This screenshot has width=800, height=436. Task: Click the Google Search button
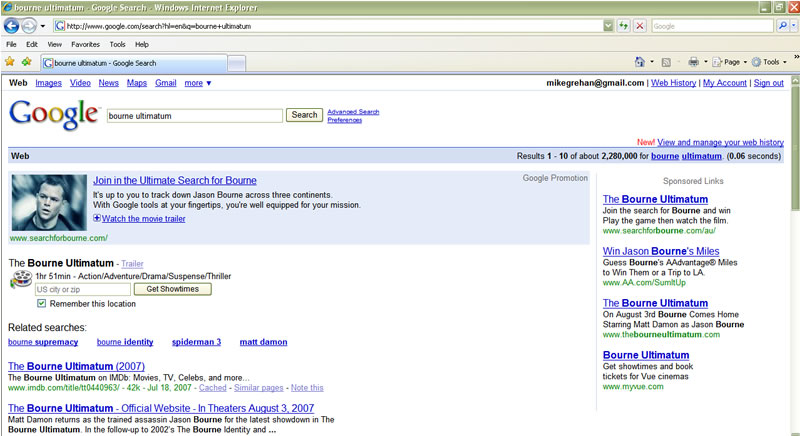304,115
